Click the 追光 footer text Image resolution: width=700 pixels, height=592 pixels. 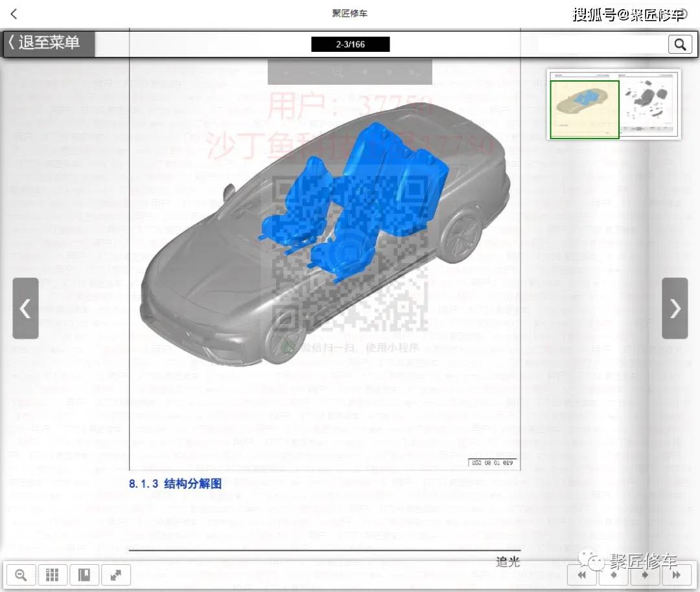click(x=507, y=562)
